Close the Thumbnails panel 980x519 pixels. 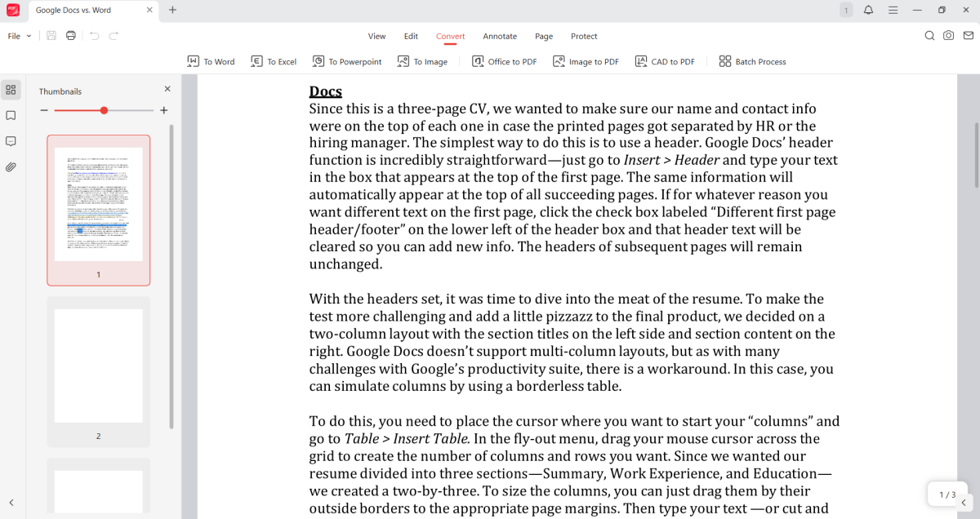(x=167, y=89)
